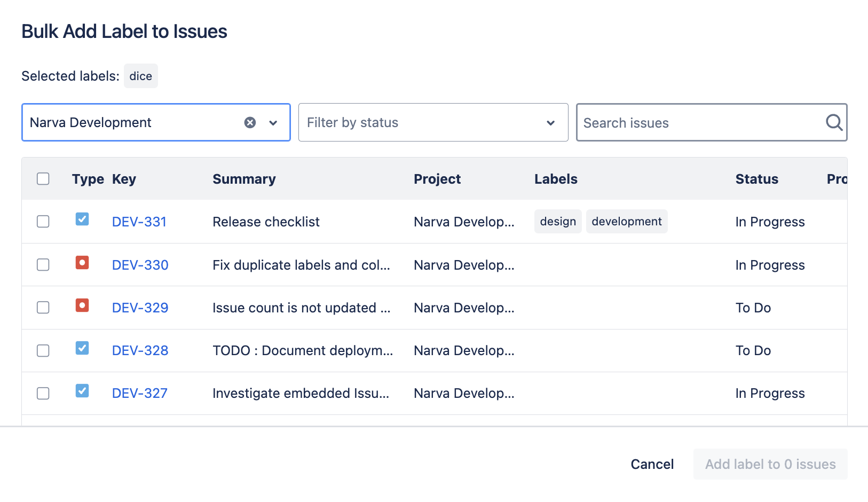Toggle the select-all checkbox in the table header
The image size is (868, 502).
(43, 178)
